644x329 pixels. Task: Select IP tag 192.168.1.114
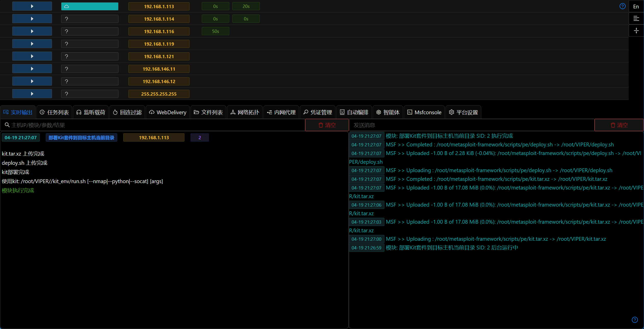tap(159, 19)
